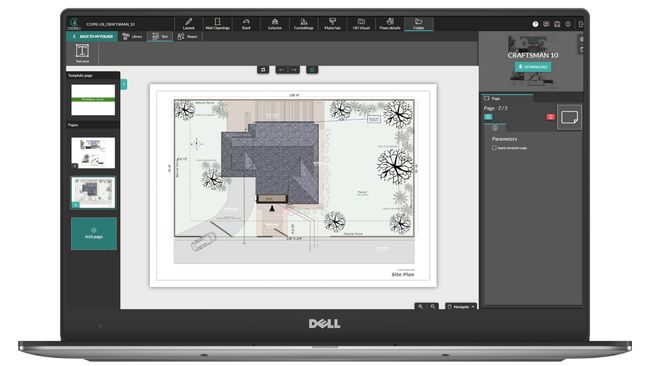650x366 pixels.
Task: Open the Plans details tool
Action: click(390, 24)
